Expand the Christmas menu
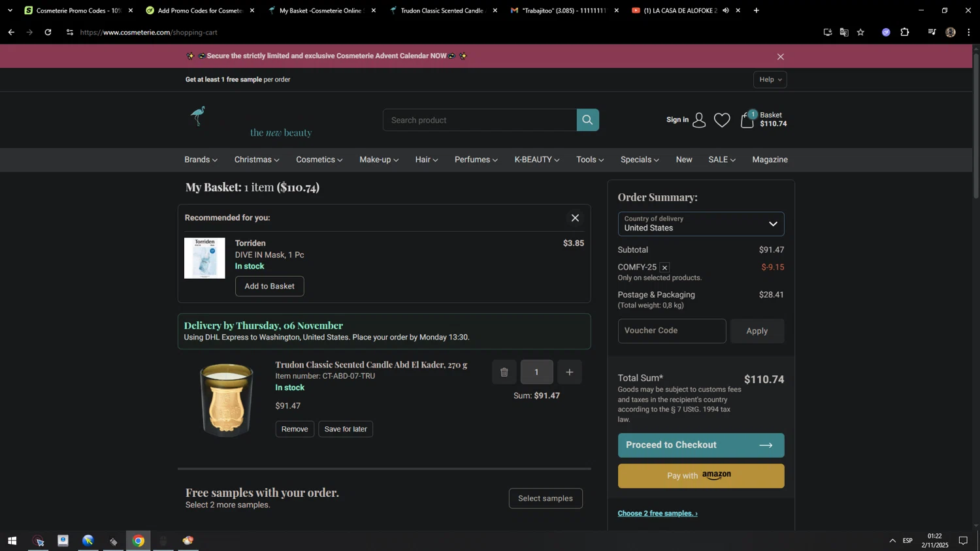Image resolution: width=980 pixels, height=551 pixels. (x=257, y=160)
